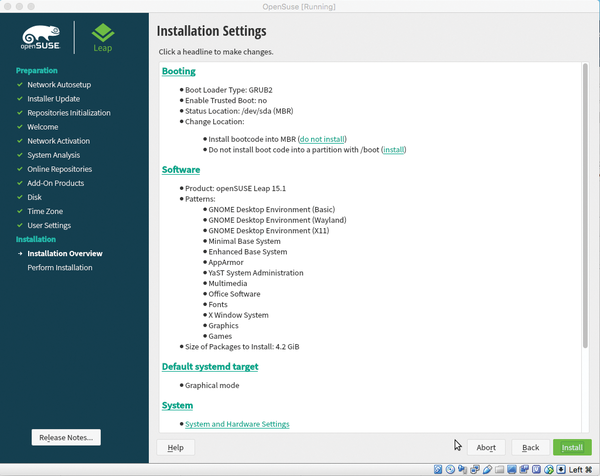
Task: Abort the installation with Abort button
Action: 486,447
